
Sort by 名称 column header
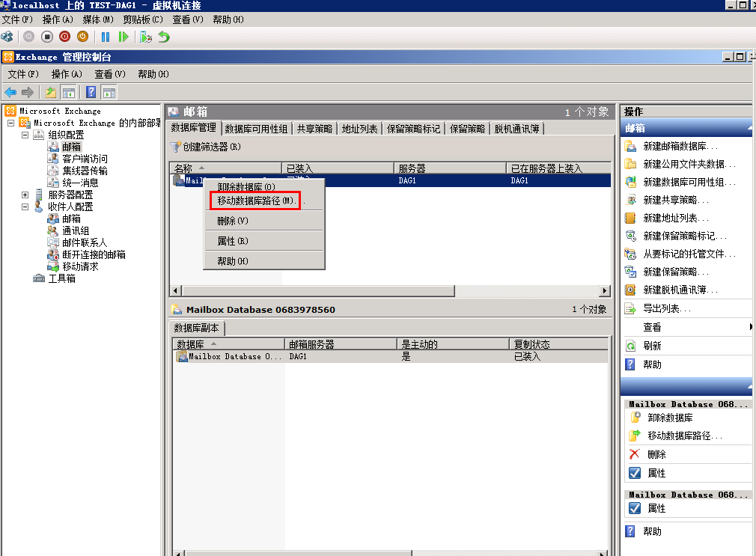(225, 168)
